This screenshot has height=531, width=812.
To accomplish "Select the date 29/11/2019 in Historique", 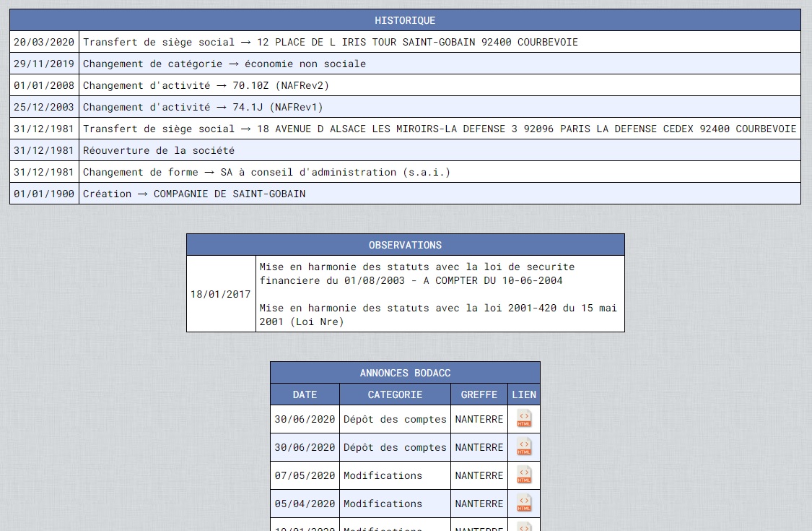I will (44, 64).
